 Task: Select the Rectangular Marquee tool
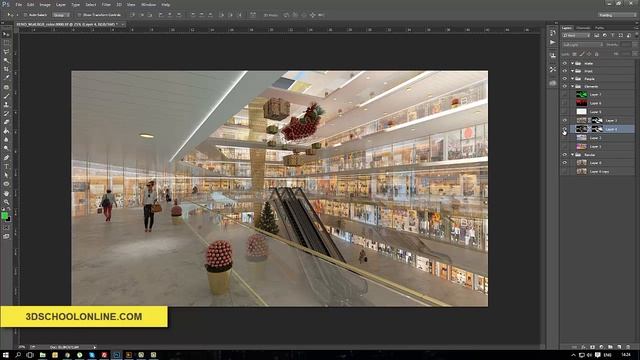6,43
